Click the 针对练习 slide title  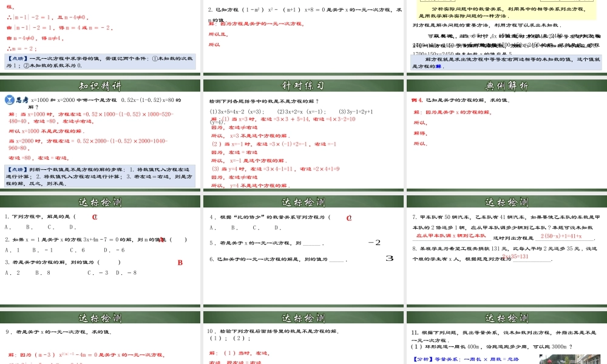(x=303, y=86)
